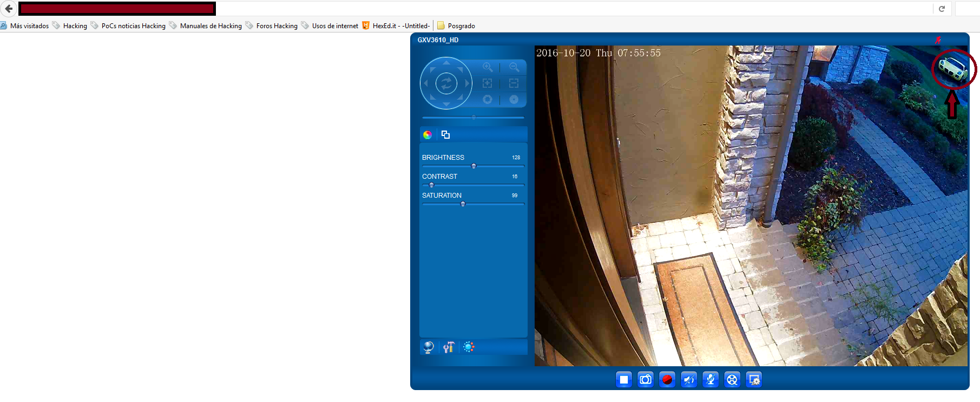The image size is (980, 402).
Task: Click the browser back arrow button
Action: pos(9,9)
